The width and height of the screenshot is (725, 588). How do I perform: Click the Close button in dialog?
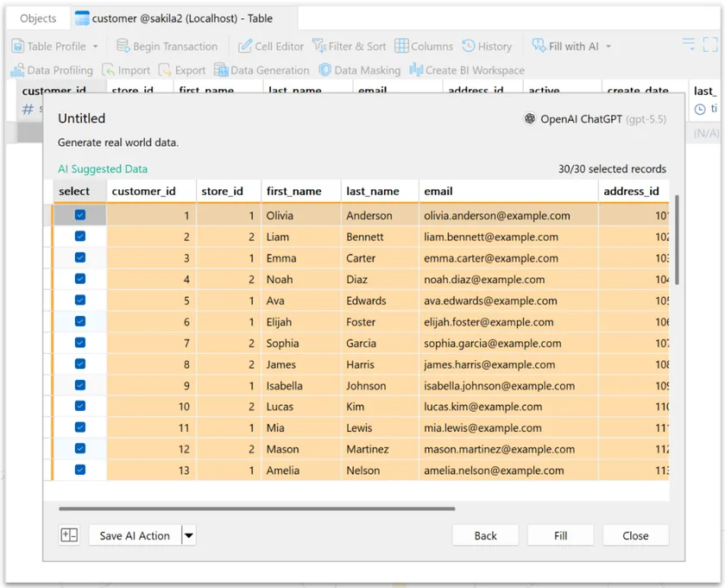coord(636,535)
